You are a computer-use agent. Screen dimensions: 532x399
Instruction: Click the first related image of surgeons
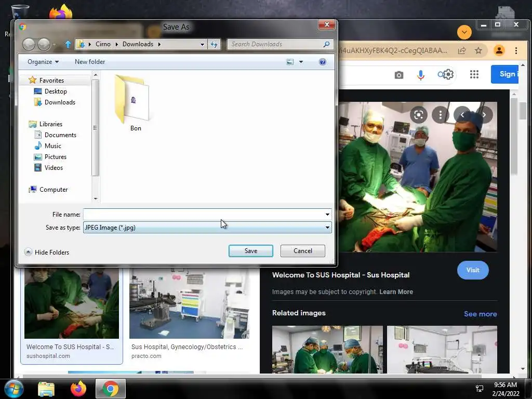click(x=327, y=350)
